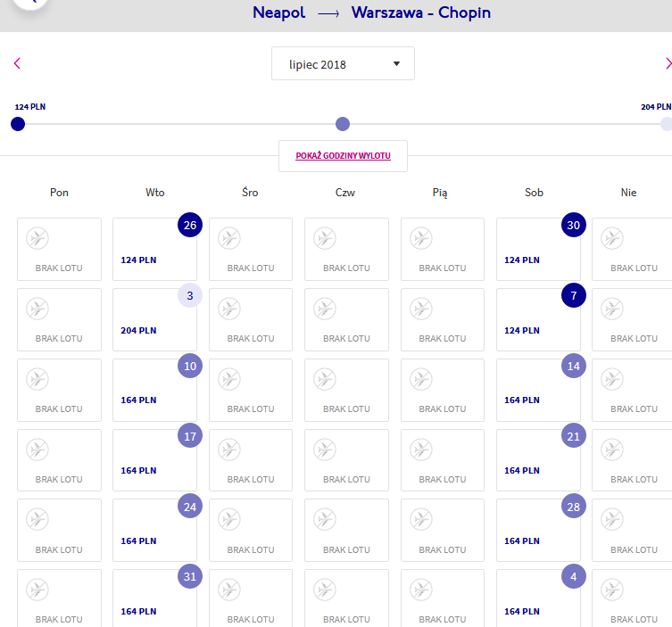Click the Pią weekday header
This screenshot has width=672, height=627.
[440, 193]
